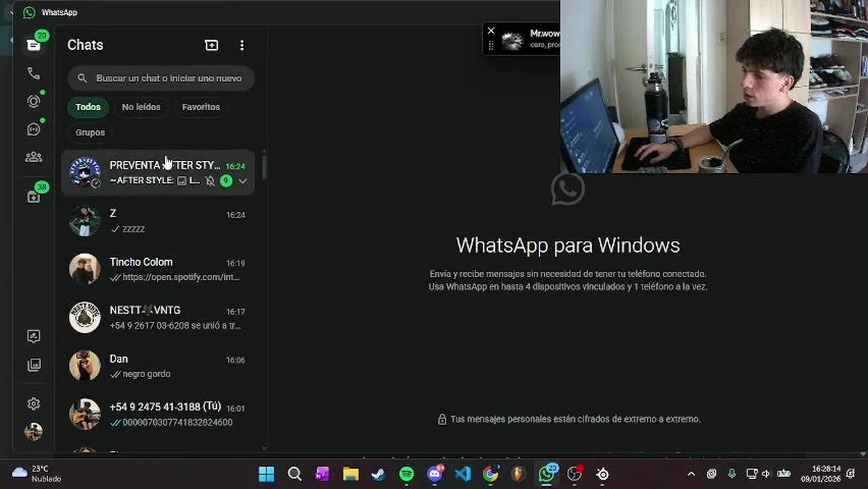868x489 pixels.
Task: Open the weather widget showing 23°C Nublado
Action: coord(37,474)
